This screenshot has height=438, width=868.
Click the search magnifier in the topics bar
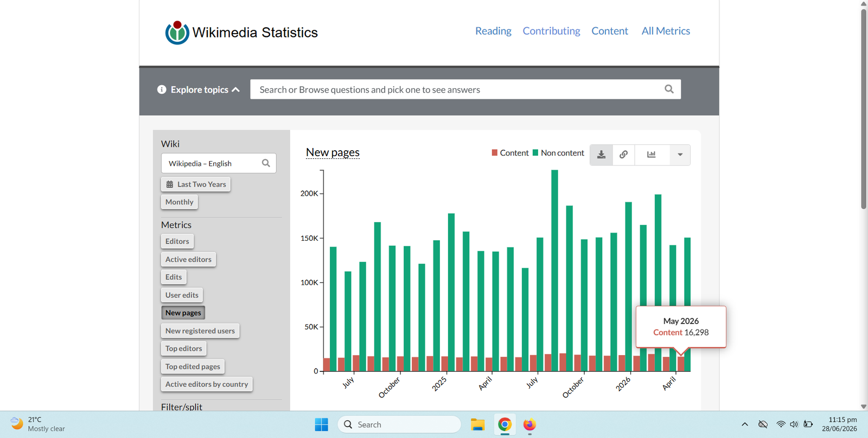669,89
